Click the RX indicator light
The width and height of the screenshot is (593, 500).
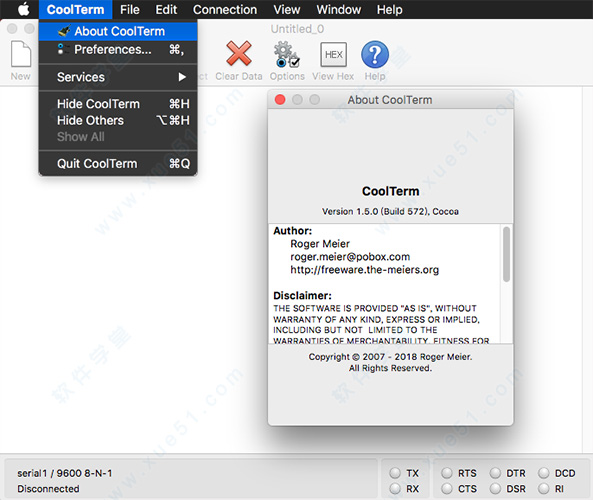click(395, 488)
